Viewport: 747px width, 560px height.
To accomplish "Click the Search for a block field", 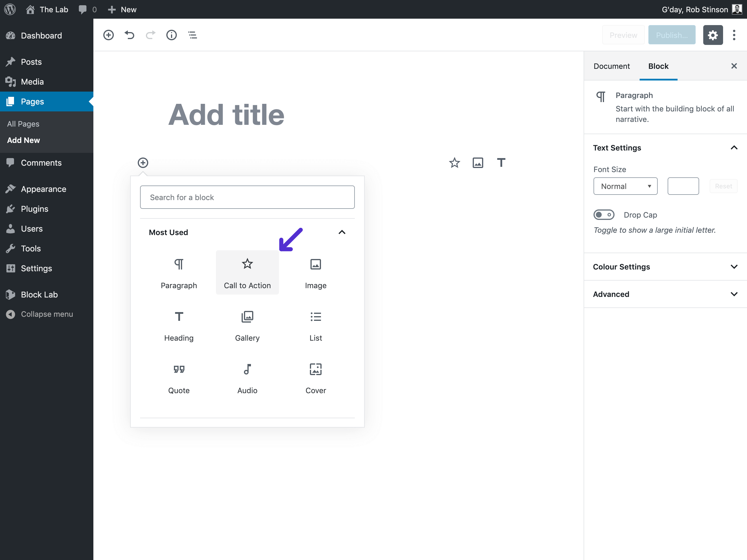I will point(247,197).
